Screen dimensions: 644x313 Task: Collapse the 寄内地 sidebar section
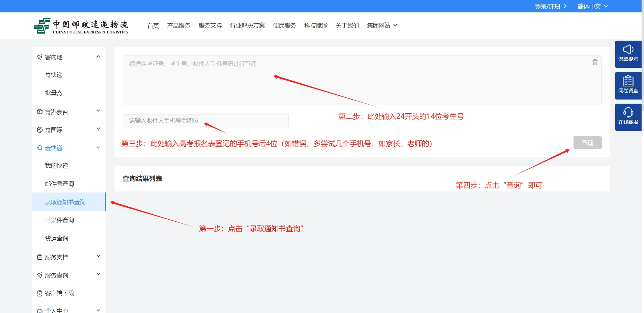[x=98, y=57]
